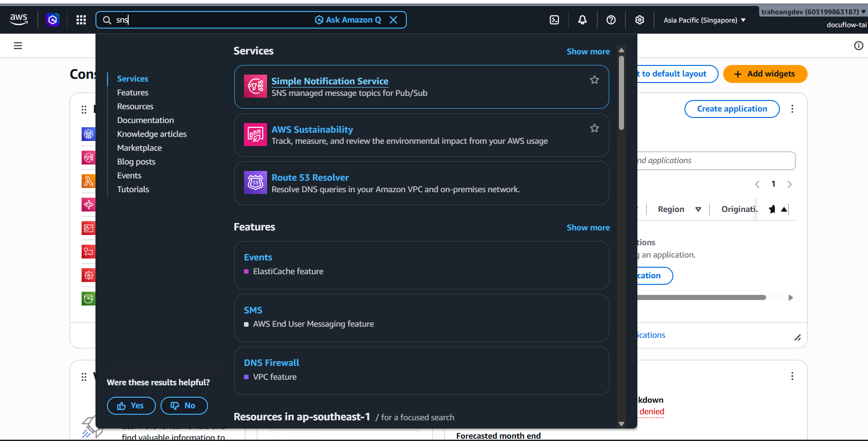Open the Route 53 Resolver link
The width and height of the screenshot is (868, 441).
coord(310,177)
